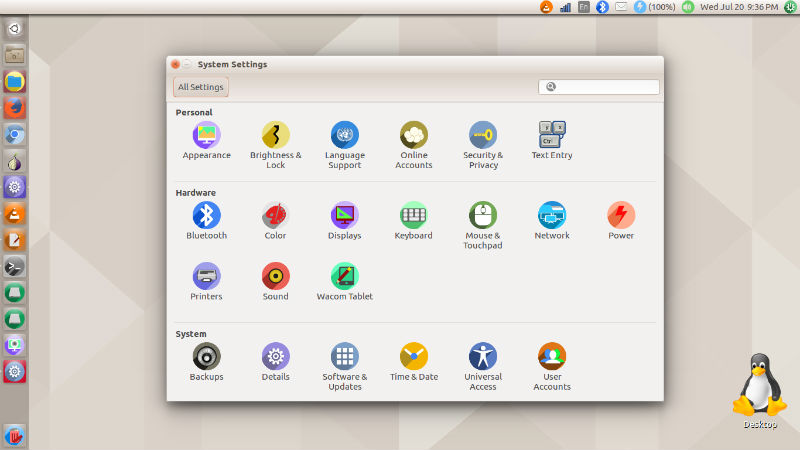Open Time & Date settings
The image size is (800, 450).
point(414,362)
